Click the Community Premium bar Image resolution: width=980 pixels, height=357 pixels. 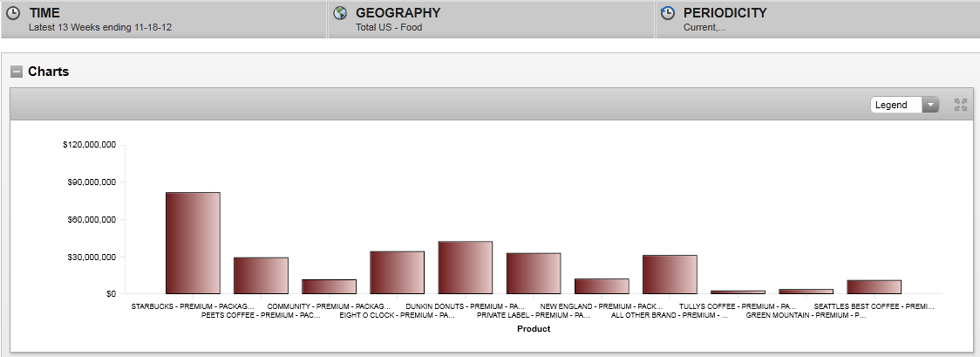[329, 286]
